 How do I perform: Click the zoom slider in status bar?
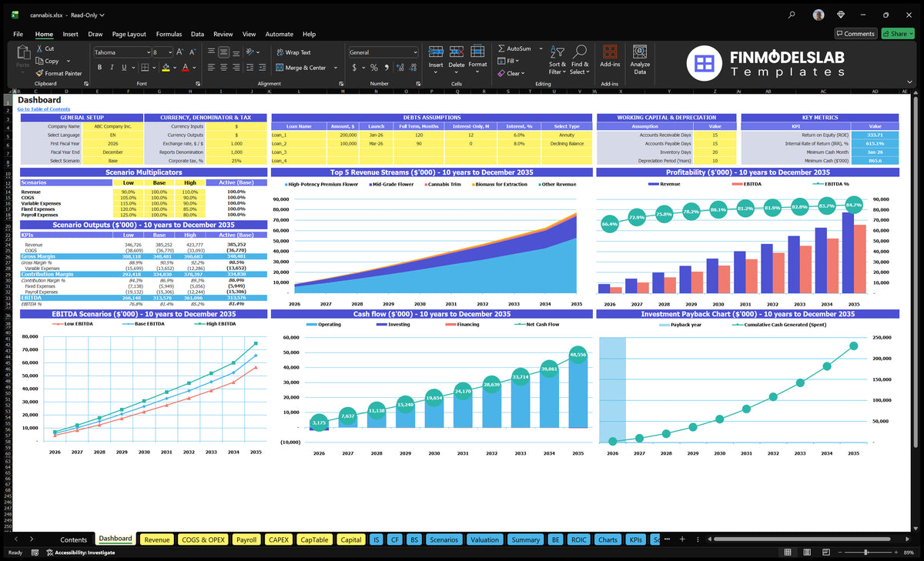click(x=867, y=553)
